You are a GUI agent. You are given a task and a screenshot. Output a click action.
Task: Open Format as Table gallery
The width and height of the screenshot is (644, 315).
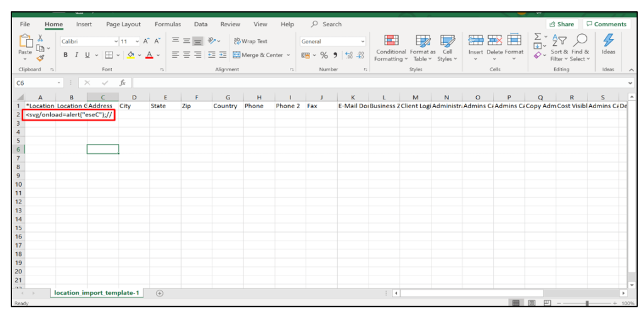coord(423,48)
